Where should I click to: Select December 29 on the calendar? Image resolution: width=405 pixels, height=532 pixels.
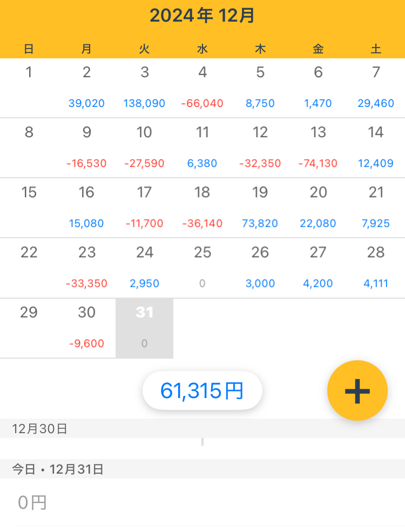pos(29,328)
